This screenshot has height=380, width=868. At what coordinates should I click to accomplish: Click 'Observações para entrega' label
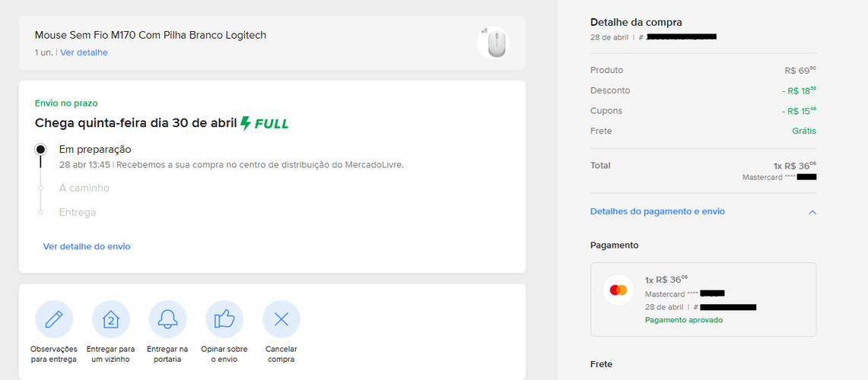click(54, 354)
